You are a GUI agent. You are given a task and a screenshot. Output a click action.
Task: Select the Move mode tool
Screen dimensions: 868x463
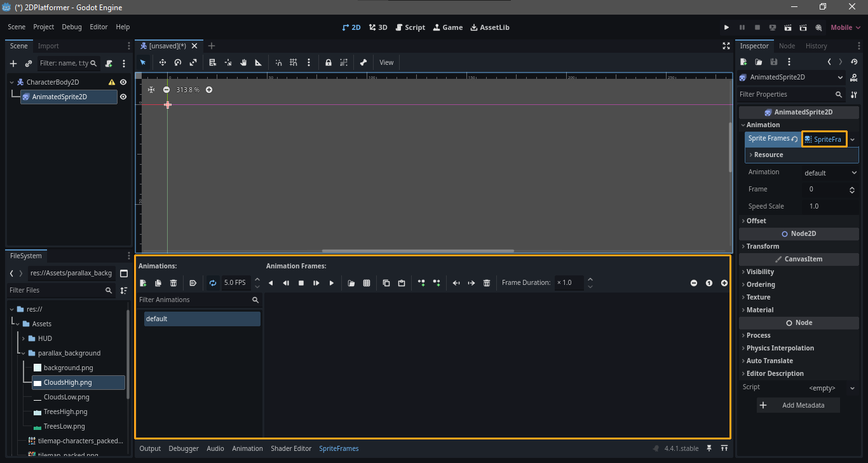tap(163, 62)
